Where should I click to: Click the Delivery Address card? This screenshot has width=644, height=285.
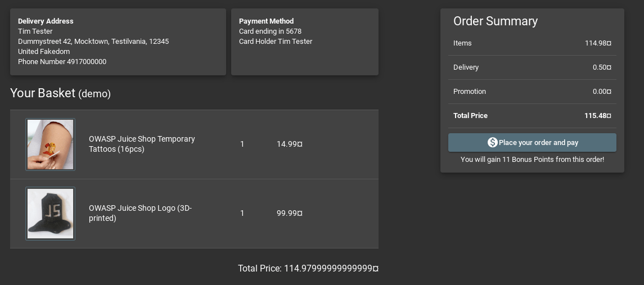coord(118,42)
